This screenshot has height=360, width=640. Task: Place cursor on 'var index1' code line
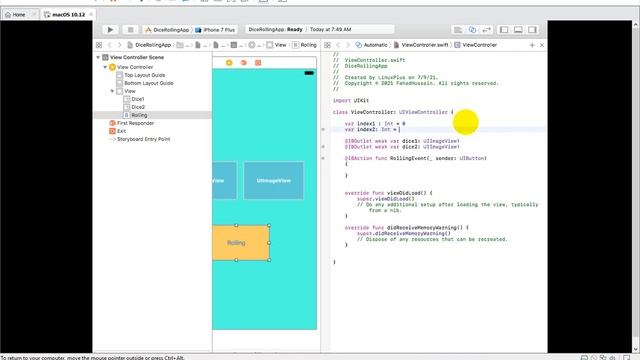pyautogui.click(x=375, y=124)
